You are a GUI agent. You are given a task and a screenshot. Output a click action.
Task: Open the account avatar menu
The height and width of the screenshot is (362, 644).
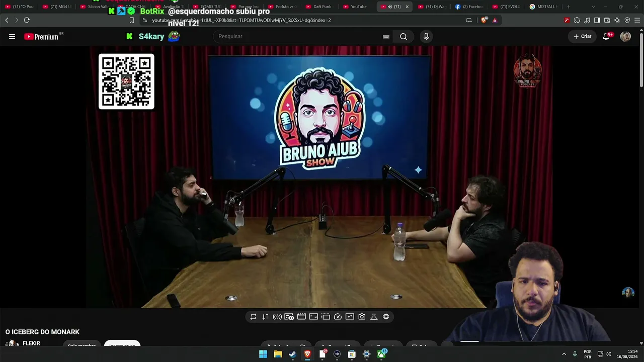click(x=625, y=36)
